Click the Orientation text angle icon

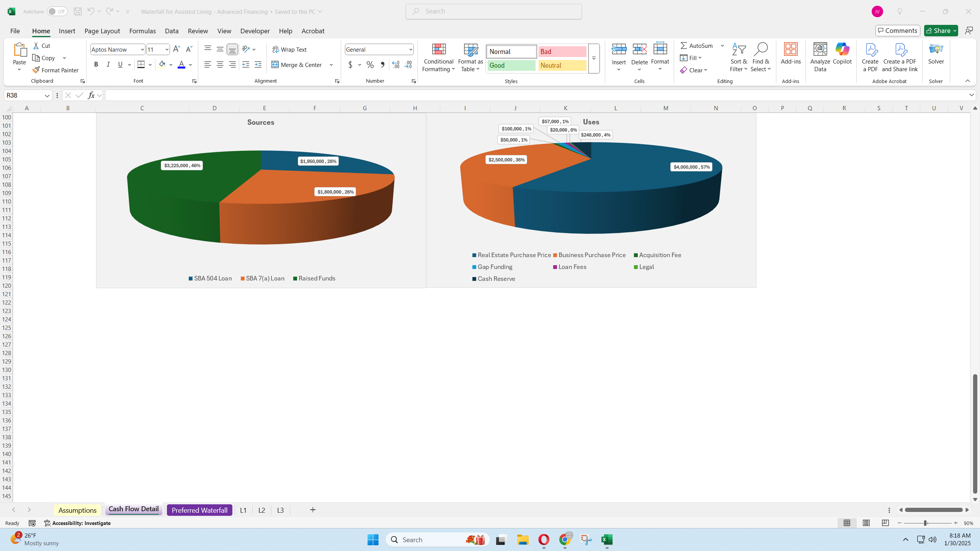pyautogui.click(x=246, y=49)
